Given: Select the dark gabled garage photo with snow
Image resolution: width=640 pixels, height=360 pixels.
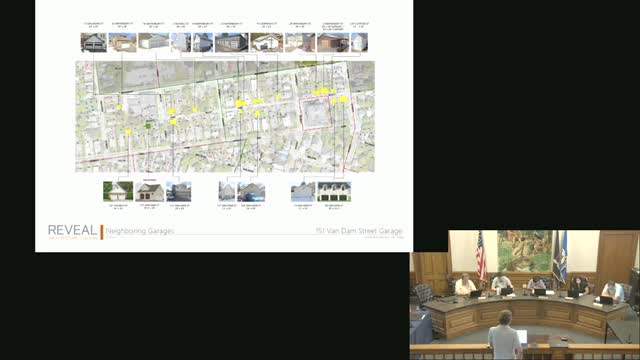Looking at the screenshot, I should click(93, 43).
